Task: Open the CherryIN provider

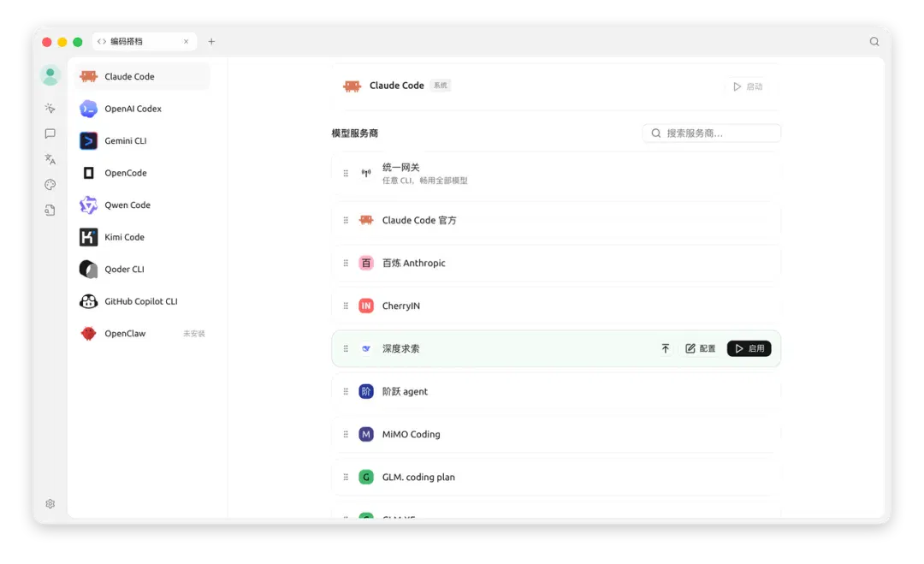Action: tap(556, 306)
